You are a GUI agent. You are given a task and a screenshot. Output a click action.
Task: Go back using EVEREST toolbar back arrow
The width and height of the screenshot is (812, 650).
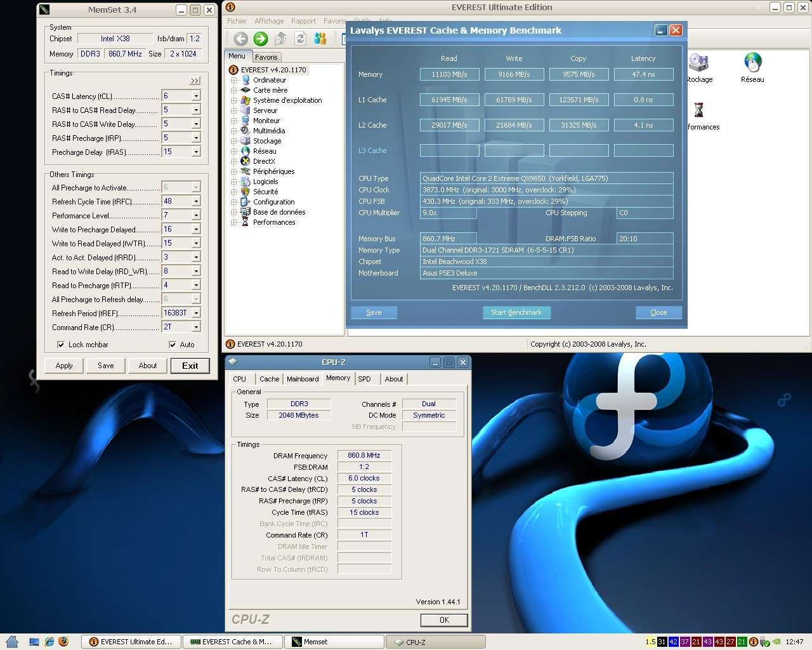pyautogui.click(x=240, y=39)
